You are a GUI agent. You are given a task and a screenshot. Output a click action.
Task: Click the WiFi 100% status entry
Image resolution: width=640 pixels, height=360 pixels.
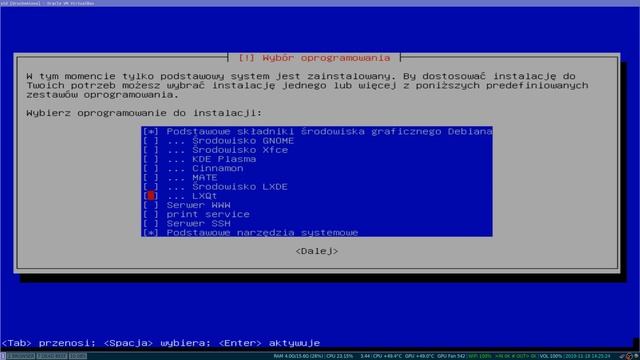(480, 356)
